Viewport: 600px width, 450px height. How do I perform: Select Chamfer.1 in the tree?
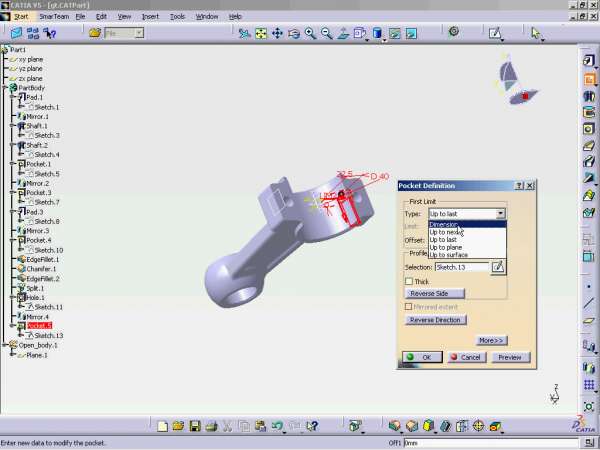[41, 269]
